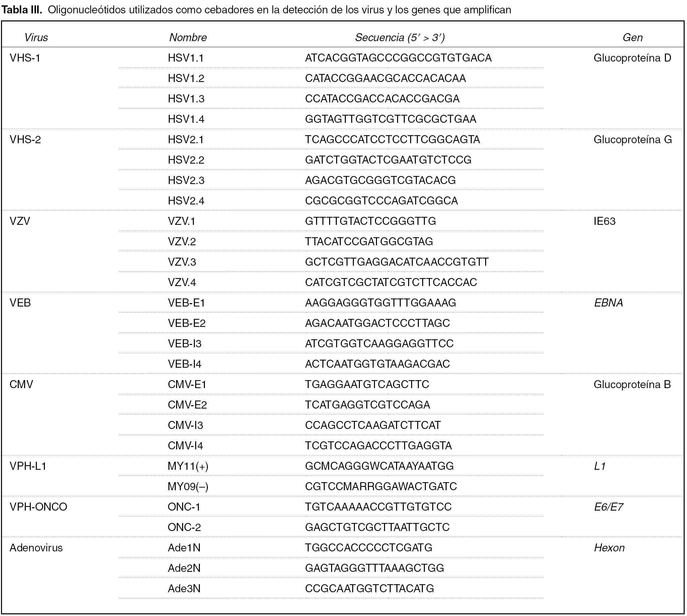The width and height of the screenshot is (687, 616).
Task: Click the Glucoproteína G gene cell
Action: (x=632, y=140)
